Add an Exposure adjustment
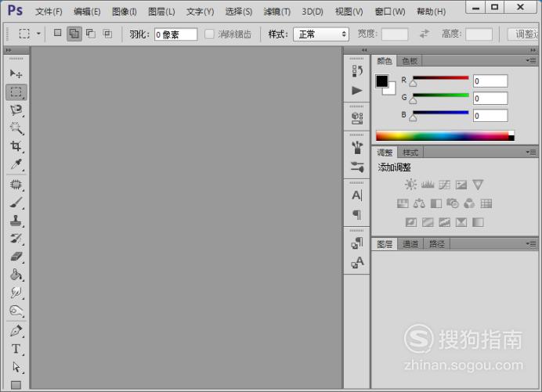 461,185
